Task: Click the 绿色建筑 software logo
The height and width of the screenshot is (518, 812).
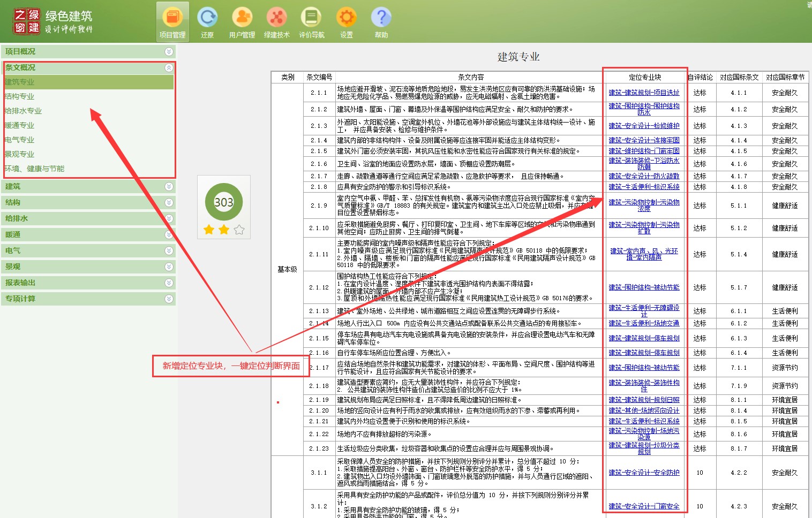Action: pyautogui.click(x=52, y=21)
